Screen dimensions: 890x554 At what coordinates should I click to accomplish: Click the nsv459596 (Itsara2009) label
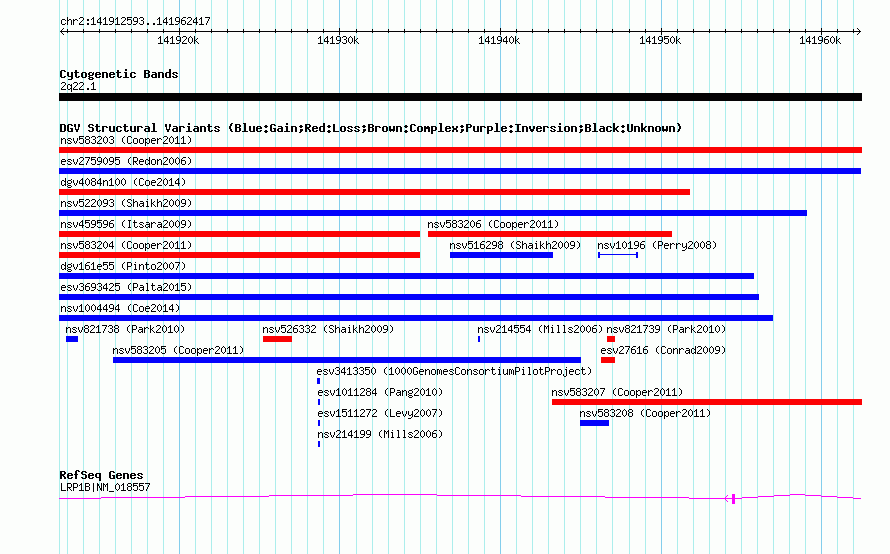click(x=126, y=224)
